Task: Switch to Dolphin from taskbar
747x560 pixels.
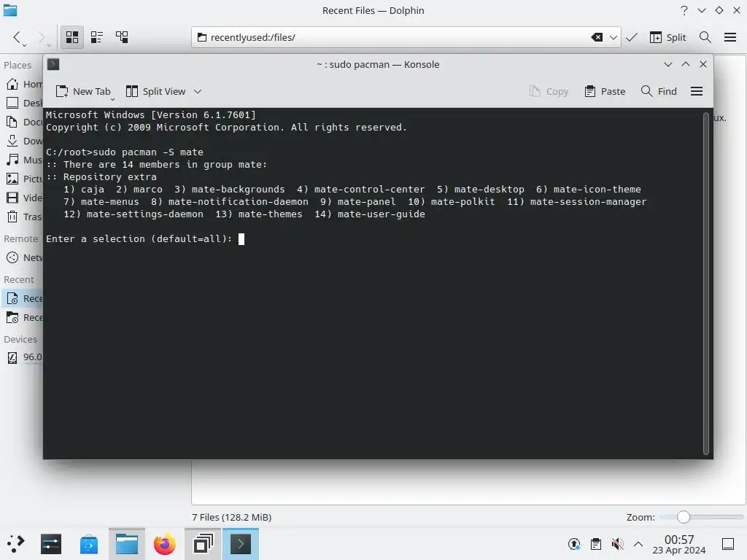Action: click(127, 544)
